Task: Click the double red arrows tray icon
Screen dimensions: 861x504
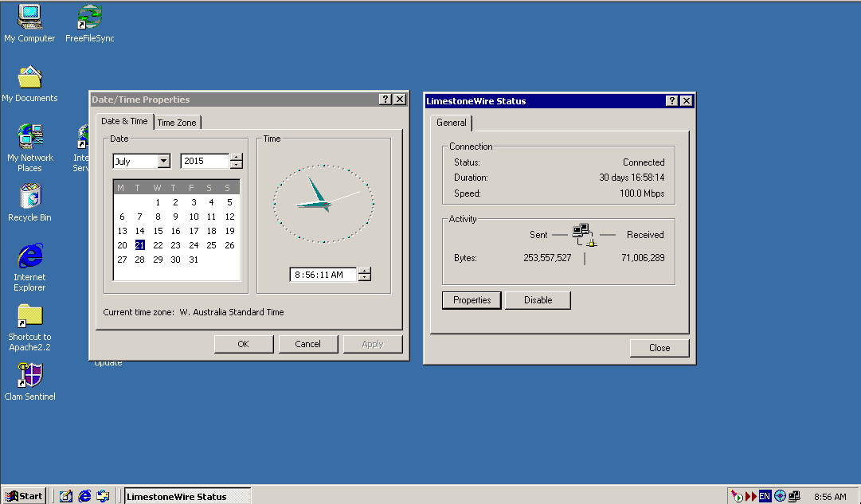Action: [750, 496]
